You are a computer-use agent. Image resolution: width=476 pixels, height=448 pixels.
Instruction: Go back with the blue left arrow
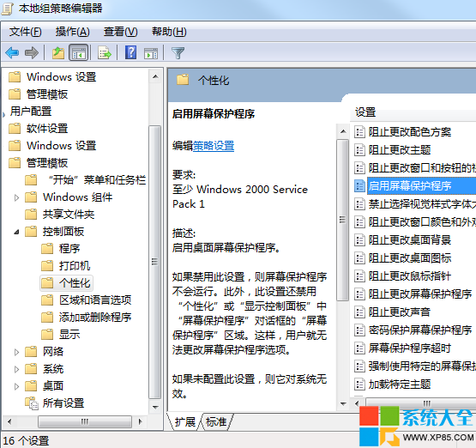[x=12, y=53]
